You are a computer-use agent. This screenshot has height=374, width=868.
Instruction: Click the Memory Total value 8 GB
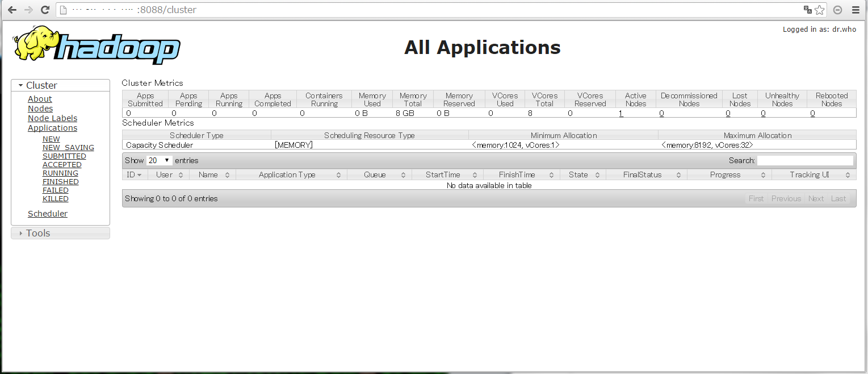coord(405,113)
